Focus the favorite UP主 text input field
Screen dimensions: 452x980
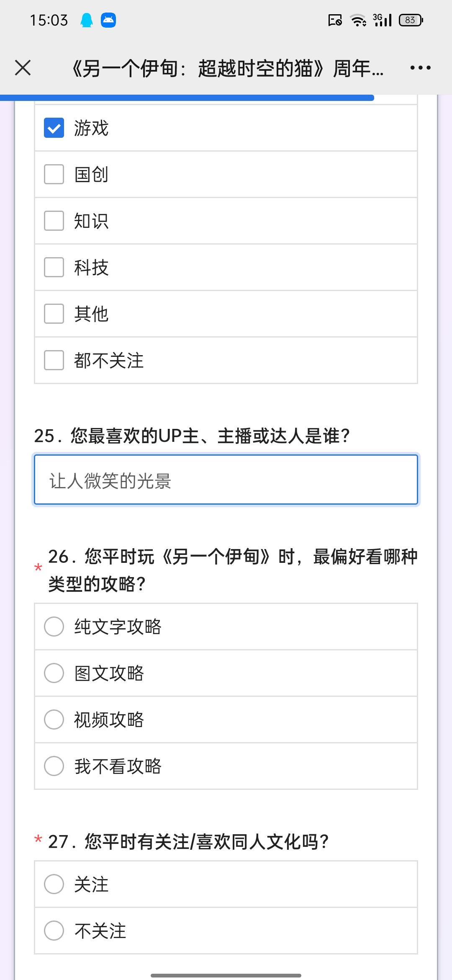click(226, 480)
